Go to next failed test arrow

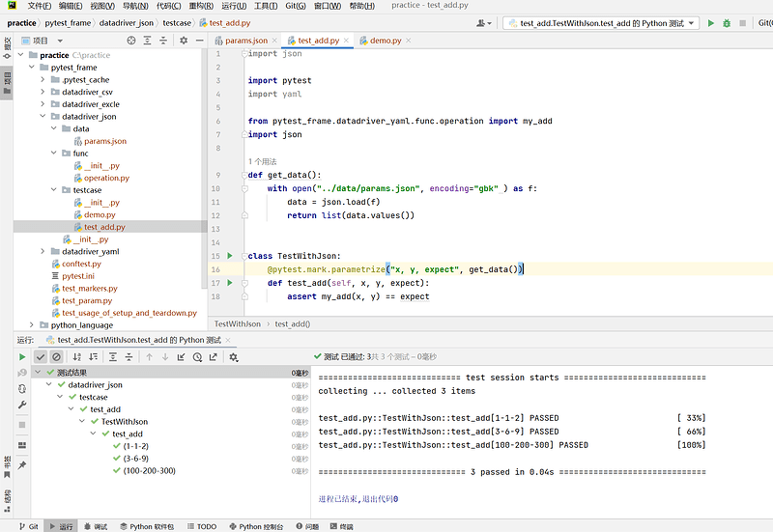[x=165, y=356]
